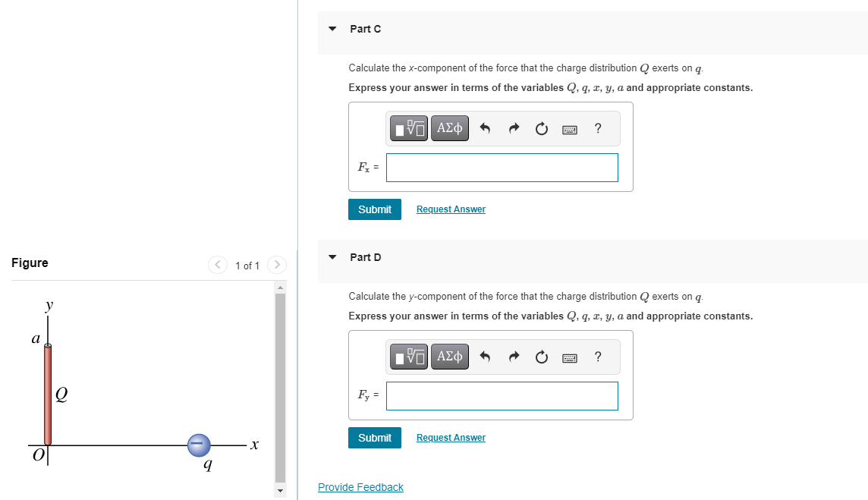Viewport: 868px width, 500px height.
Task: Open keyboard shortcuts in Part C toolbar
Action: [x=569, y=127]
